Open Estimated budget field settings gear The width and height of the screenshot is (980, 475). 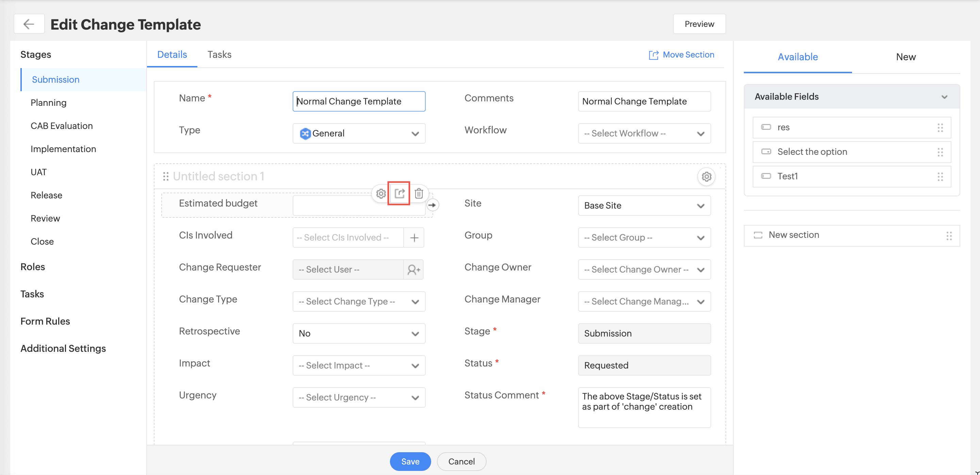(x=380, y=194)
